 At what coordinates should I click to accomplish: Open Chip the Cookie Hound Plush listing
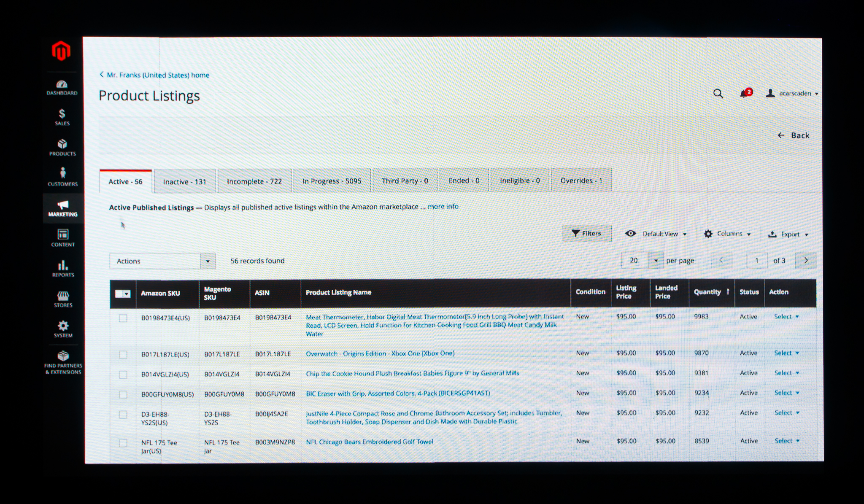[x=413, y=373]
